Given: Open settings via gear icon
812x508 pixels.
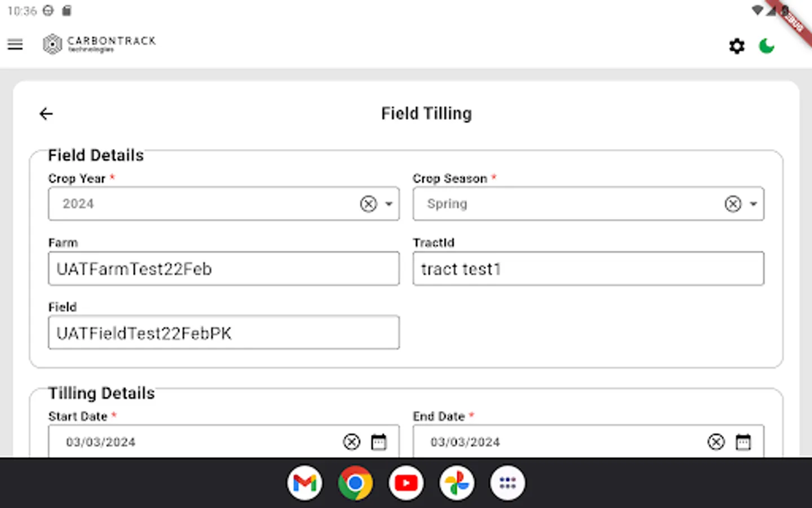Looking at the screenshot, I should tap(736, 46).
